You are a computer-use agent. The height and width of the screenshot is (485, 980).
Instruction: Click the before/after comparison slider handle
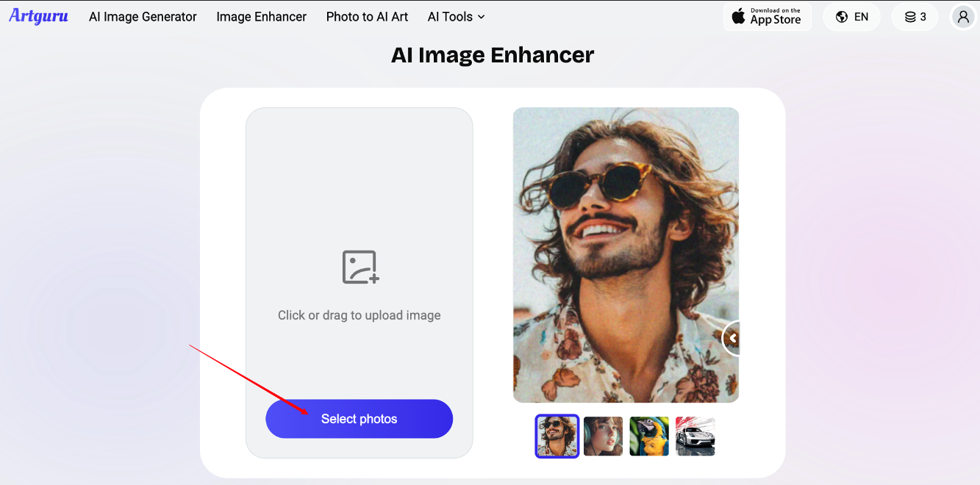(732, 339)
